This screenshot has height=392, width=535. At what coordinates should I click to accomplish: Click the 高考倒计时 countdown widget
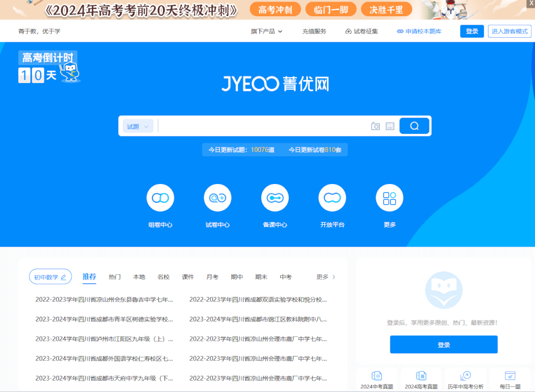pyautogui.click(x=49, y=67)
